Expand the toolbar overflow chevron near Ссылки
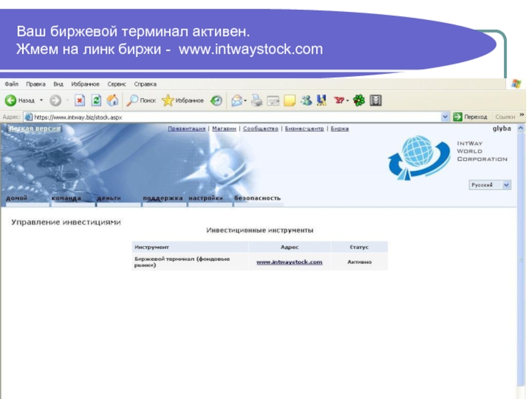Viewport: 532px width, 399px height. coord(522,115)
